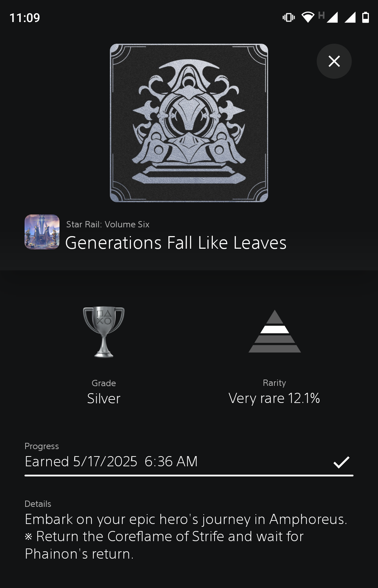
Task: Tap the Generations Fall Like Leaves title
Action: 176,243
